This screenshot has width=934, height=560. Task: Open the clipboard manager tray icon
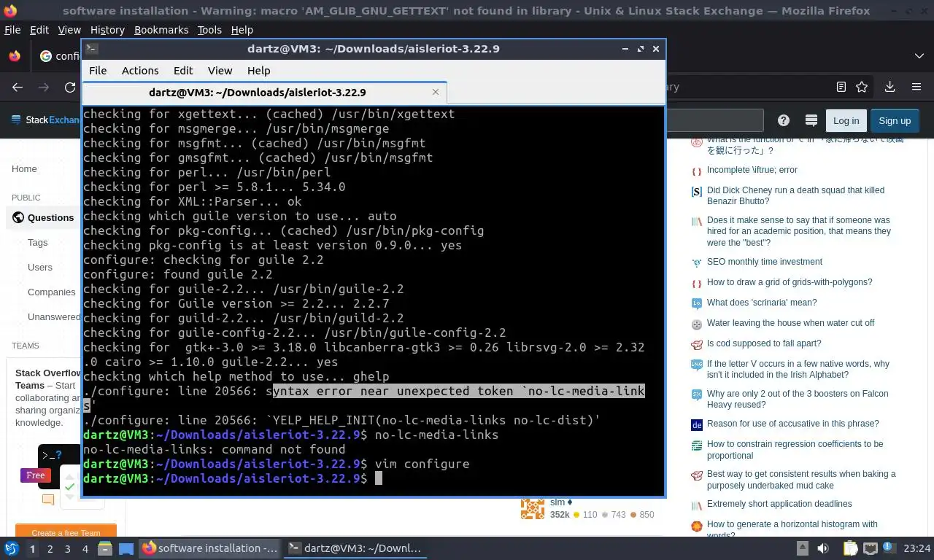[x=850, y=548]
